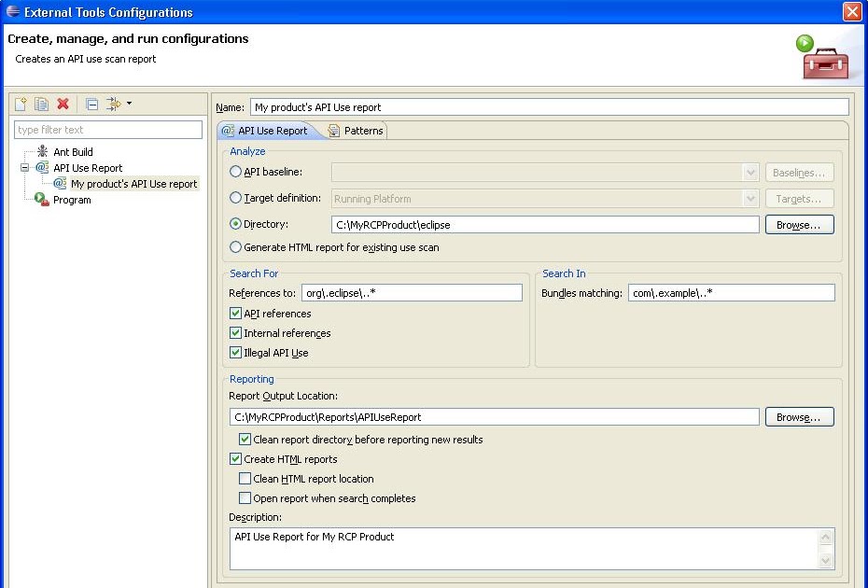Delete the selected launch configuration
Image resolution: width=868 pixels, height=588 pixels.
pyautogui.click(x=62, y=103)
